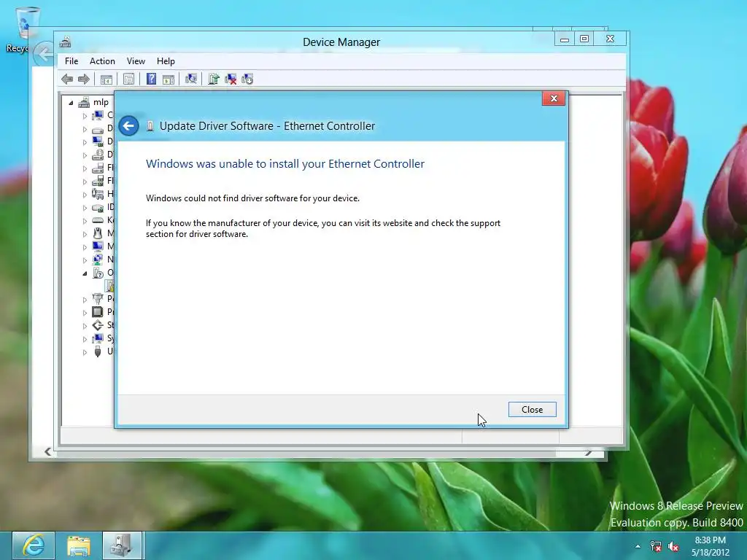Click the Disable device icon with down arrow
Image resolution: width=747 pixels, height=560 pixels.
(x=247, y=79)
